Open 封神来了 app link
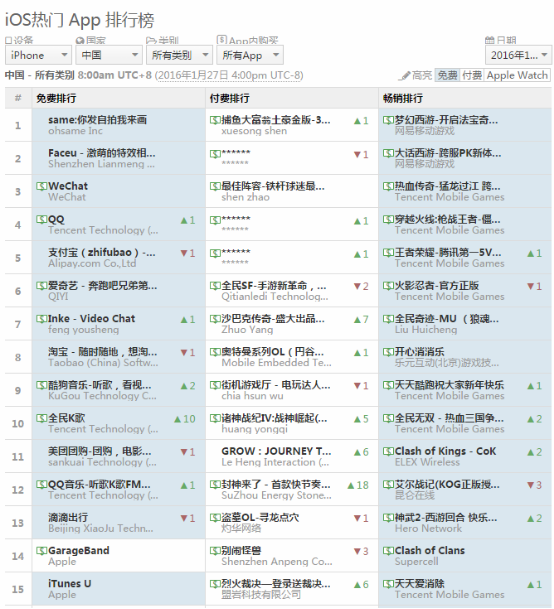Screen dimensions: 554x609 click(x=276, y=485)
